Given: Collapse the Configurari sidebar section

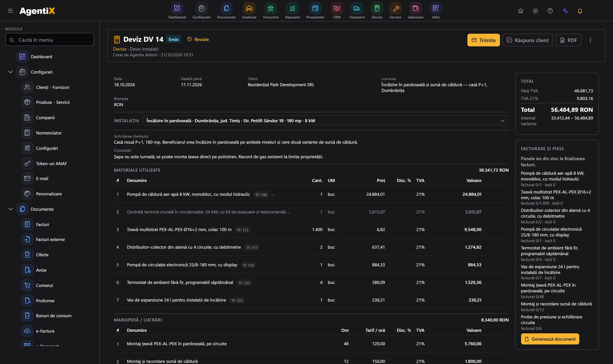Looking at the screenshot, I should click(x=11, y=72).
